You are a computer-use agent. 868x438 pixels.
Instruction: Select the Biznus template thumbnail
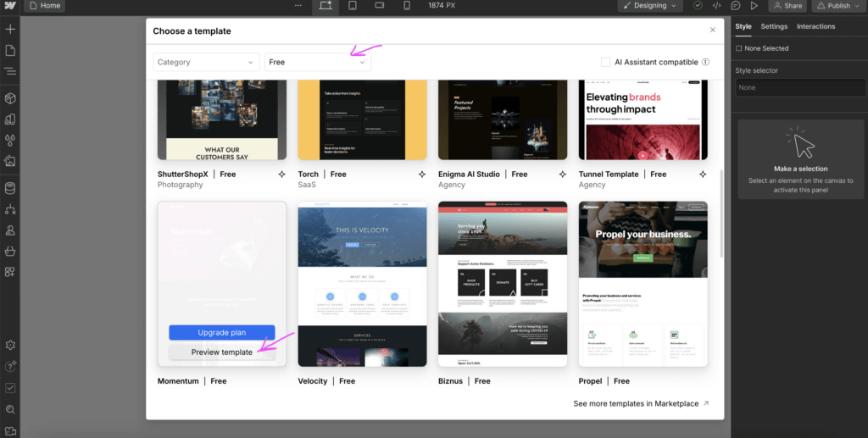503,284
